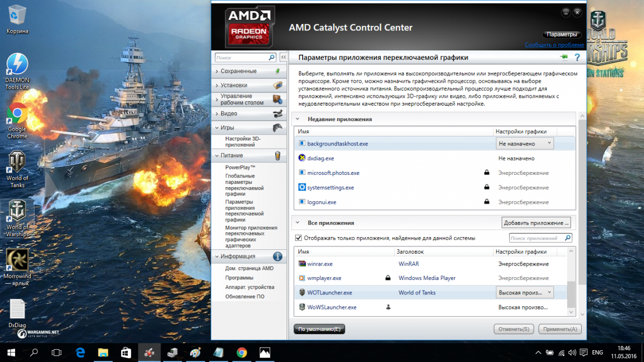Focus the Поиск приложений search field

pyautogui.click(x=540, y=238)
